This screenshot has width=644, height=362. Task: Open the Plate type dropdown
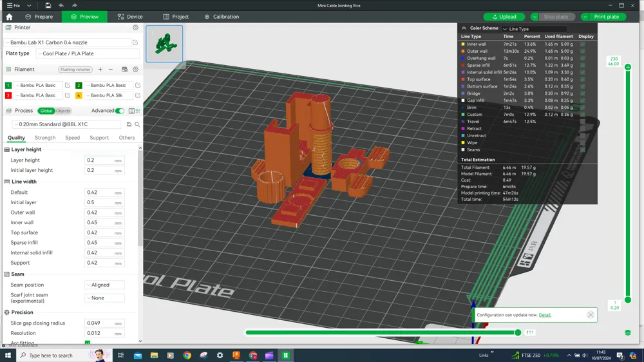point(88,54)
